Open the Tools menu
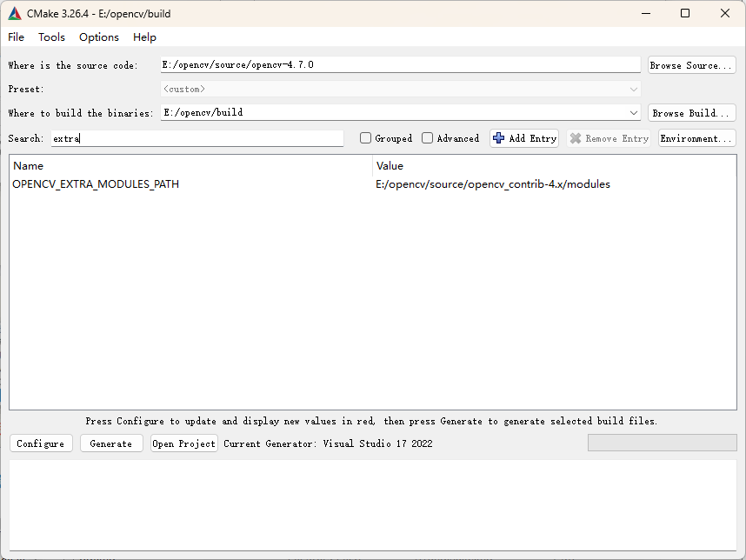Image resolution: width=746 pixels, height=560 pixels. click(x=51, y=37)
